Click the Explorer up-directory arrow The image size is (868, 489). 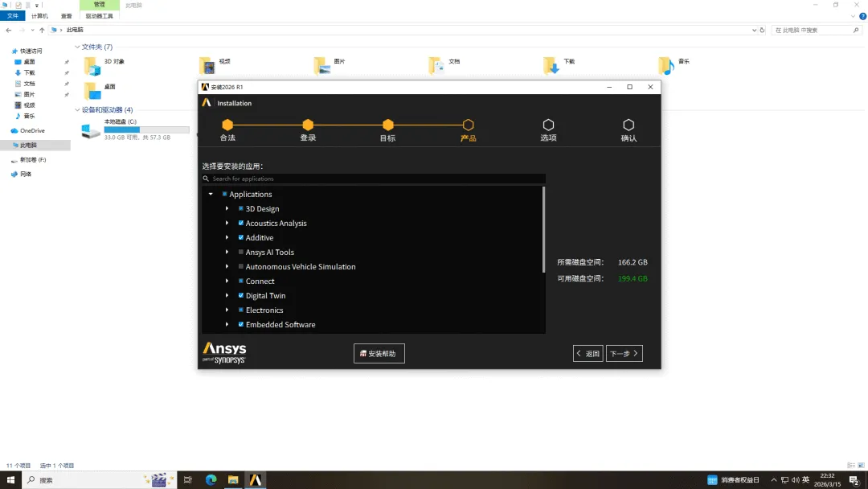(x=42, y=30)
